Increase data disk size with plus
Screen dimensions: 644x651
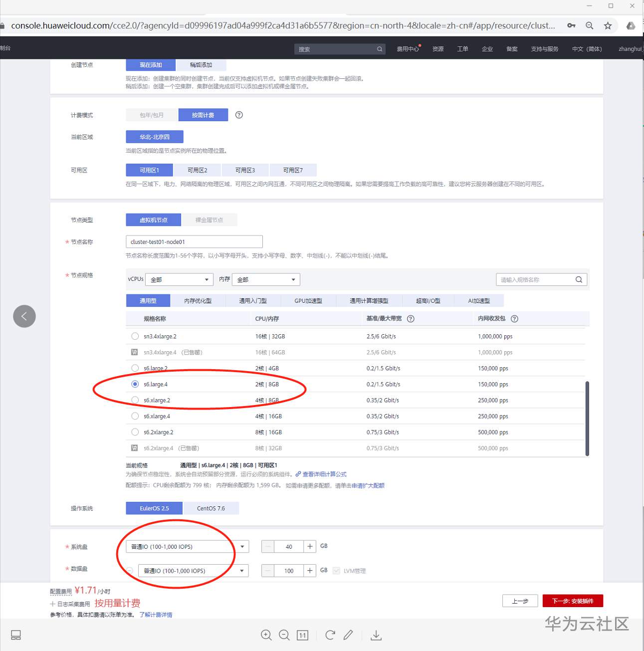[x=310, y=571]
